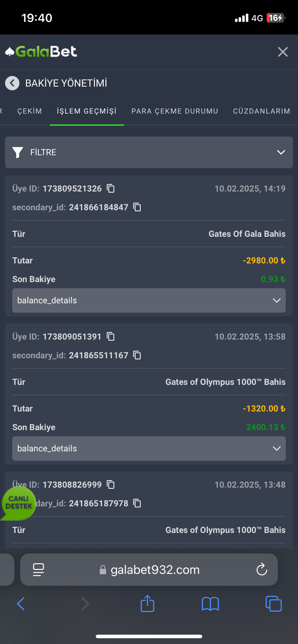This screenshot has width=298, height=644.
Task: Show Safari open tabs
Action: click(273, 604)
